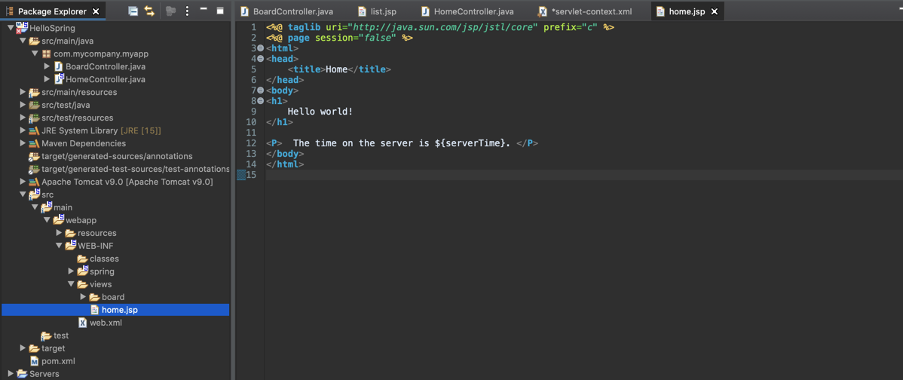Expand HomeController.java in the tree
This screenshot has height=380, width=904.
[x=47, y=79]
